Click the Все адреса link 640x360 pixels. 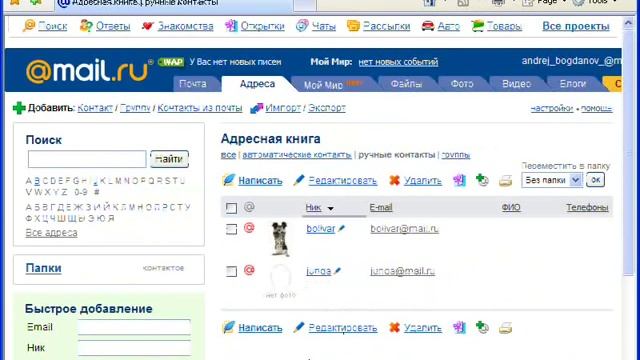[x=51, y=233]
